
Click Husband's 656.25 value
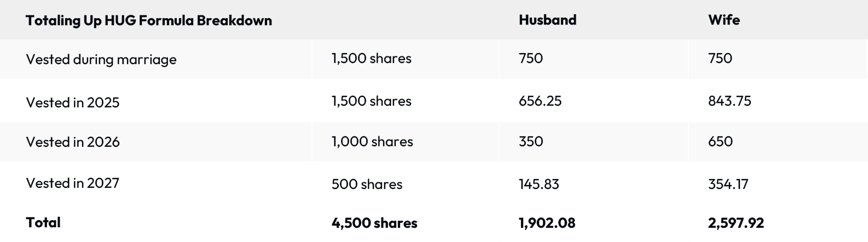coord(540,101)
